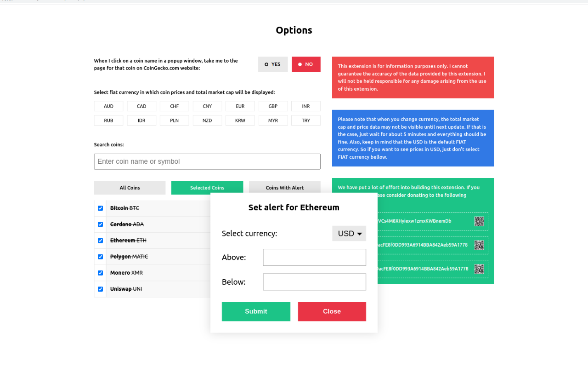Uncheck the Uniswap UNI checkbox

pyautogui.click(x=100, y=289)
